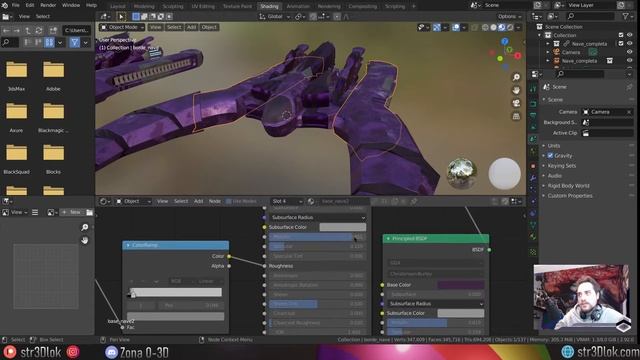Refresh the file browser list
The height and width of the screenshot is (360, 640).
(x=39, y=31)
